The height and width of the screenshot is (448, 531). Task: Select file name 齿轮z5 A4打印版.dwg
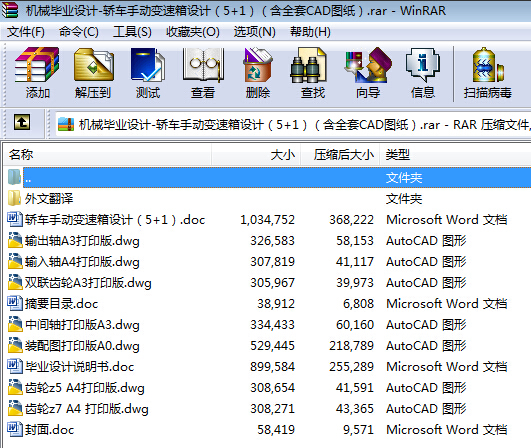85,388
